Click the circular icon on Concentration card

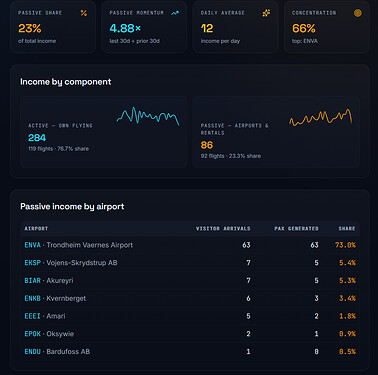pyautogui.click(x=358, y=13)
